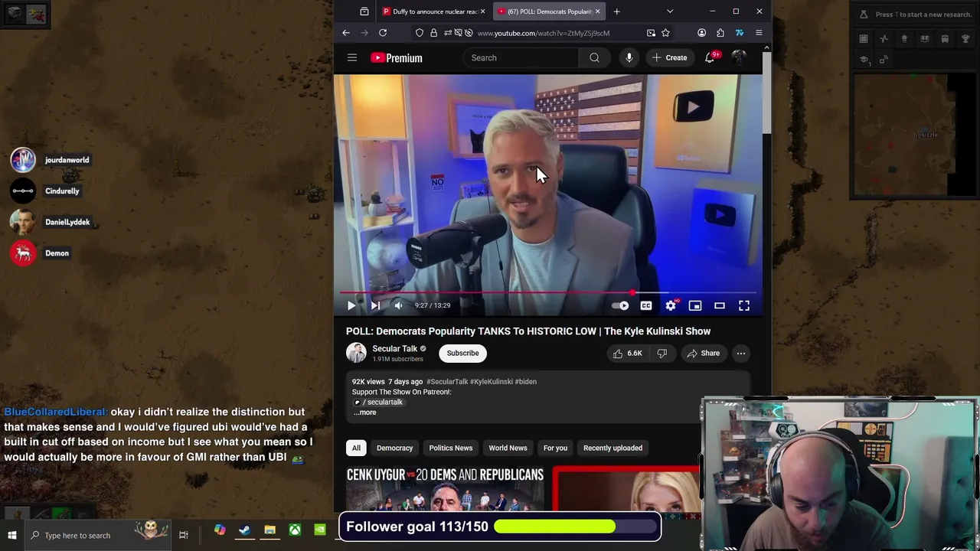
Task: Bookmark this page with the star icon
Action: tap(665, 33)
